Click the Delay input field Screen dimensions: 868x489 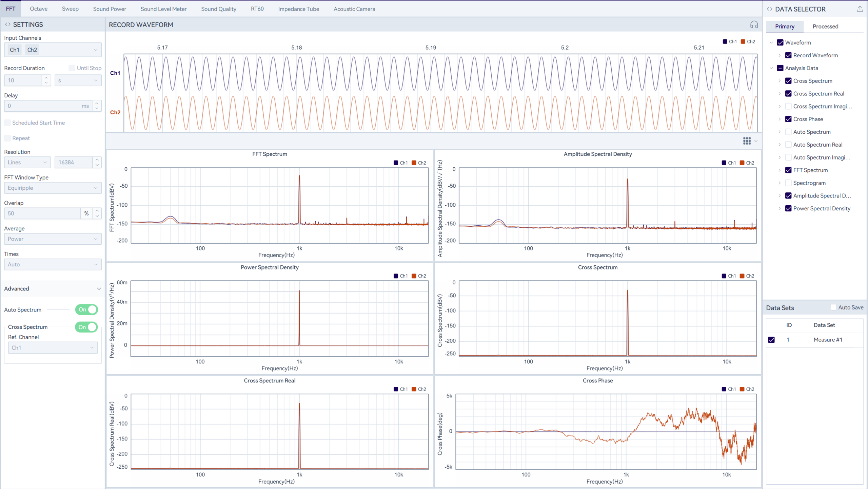[42, 106]
